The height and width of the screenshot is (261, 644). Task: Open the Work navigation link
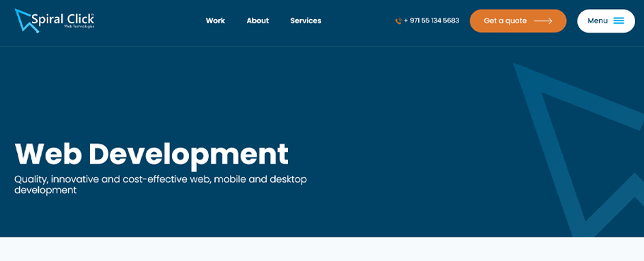tap(215, 20)
